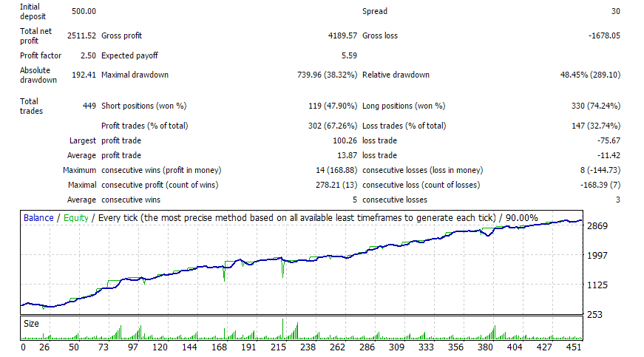Click the Equity legend label in chart
The image size is (644, 357).
pos(76,218)
